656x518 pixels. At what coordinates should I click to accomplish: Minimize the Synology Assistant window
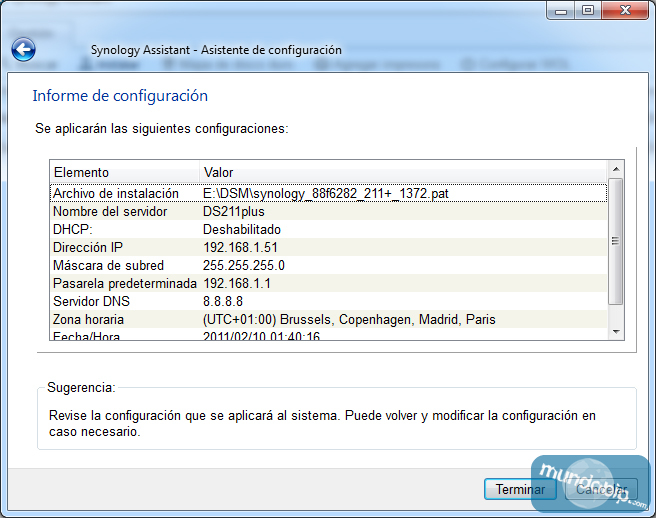coord(561,11)
